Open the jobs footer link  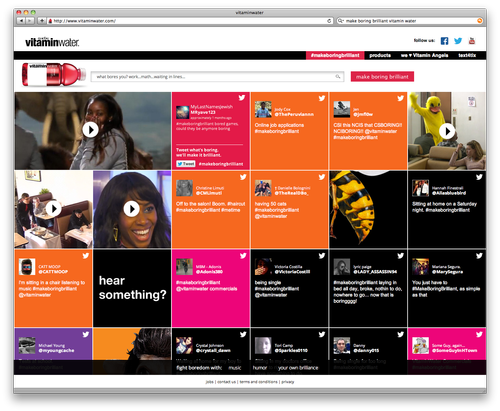coord(209,382)
